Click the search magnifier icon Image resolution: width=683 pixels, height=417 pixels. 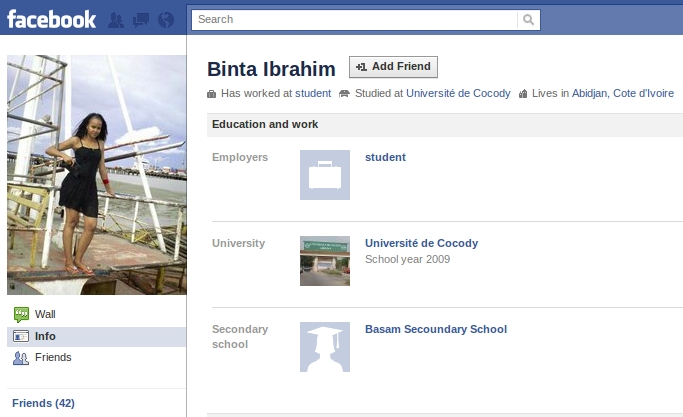(528, 20)
